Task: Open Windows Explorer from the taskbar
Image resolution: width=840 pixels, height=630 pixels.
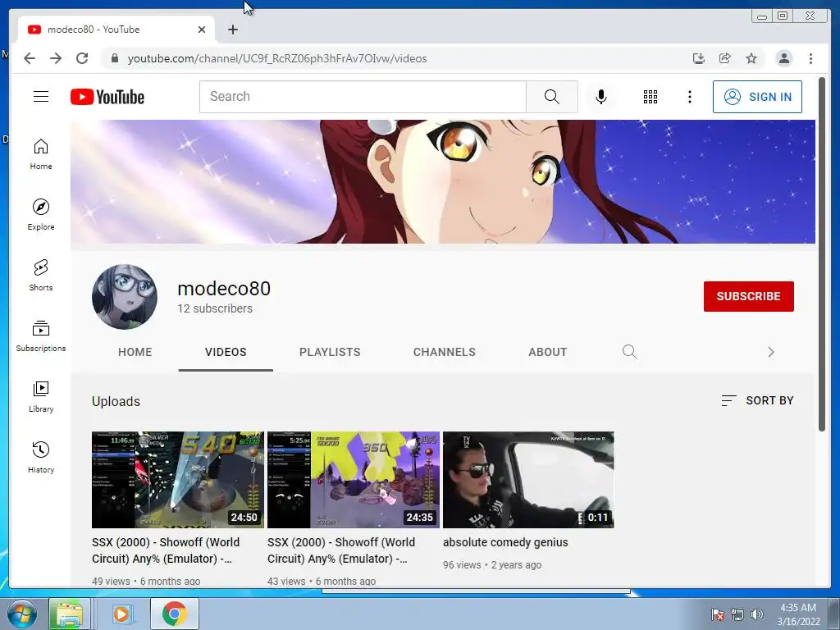Action: 70,614
